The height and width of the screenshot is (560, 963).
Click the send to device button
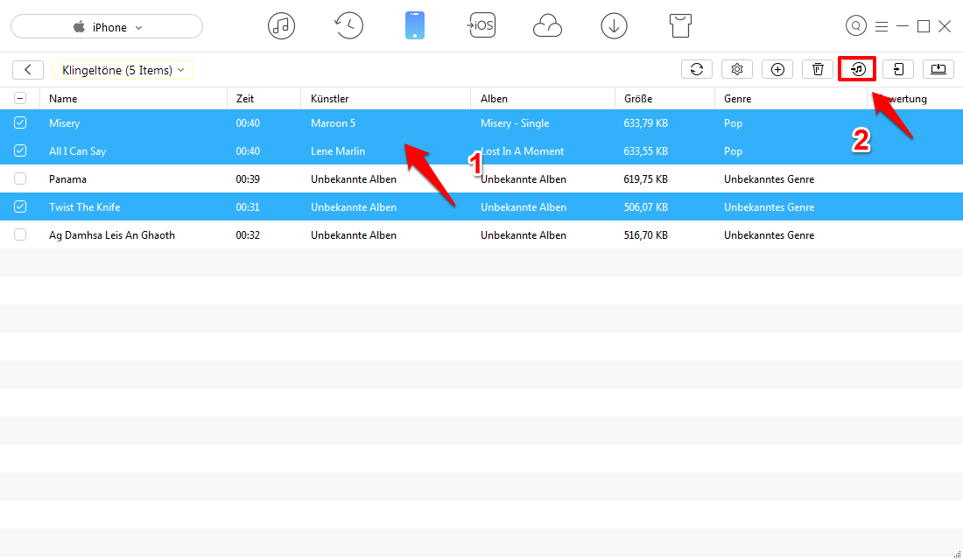tap(898, 69)
